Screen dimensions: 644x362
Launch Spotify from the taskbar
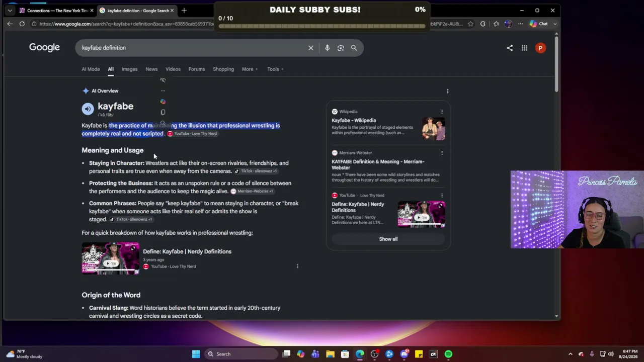tap(448, 354)
